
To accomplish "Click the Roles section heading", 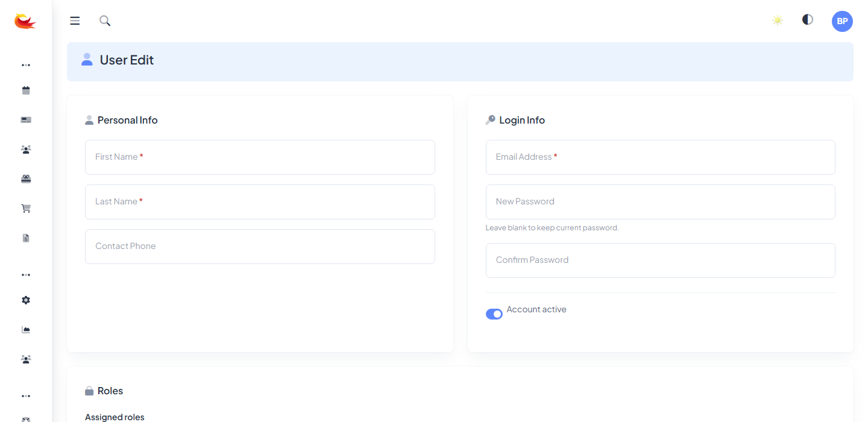I will tap(110, 391).
